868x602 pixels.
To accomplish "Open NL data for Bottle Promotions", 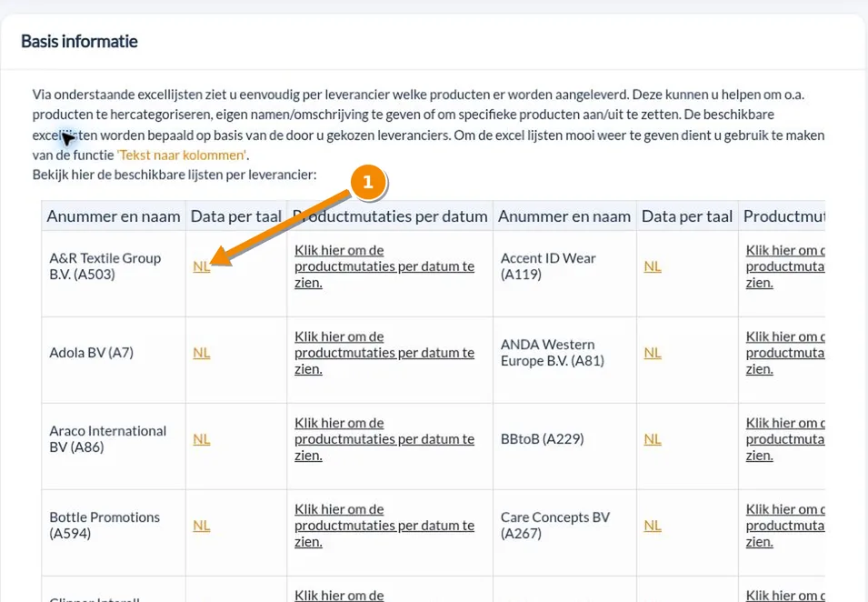I will point(202,526).
